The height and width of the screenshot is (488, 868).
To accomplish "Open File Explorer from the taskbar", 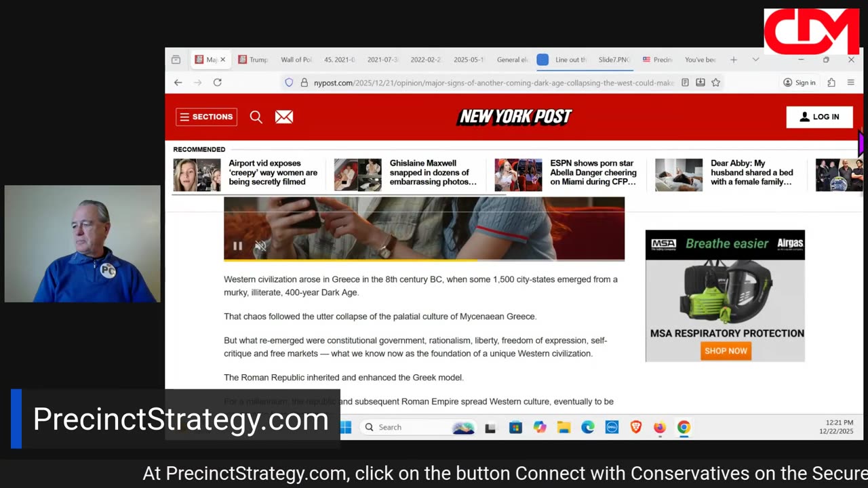I will (x=564, y=428).
